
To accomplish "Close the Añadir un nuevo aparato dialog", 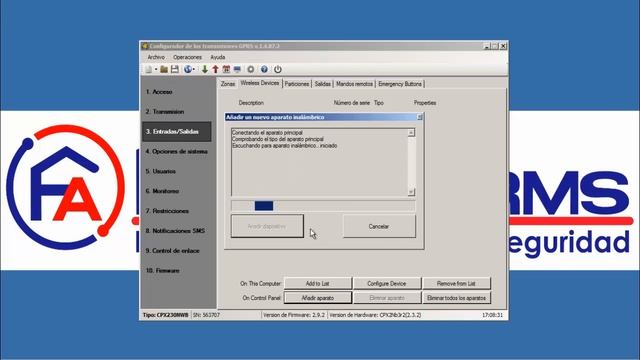I will pyautogui.click(x=420, y=117).
